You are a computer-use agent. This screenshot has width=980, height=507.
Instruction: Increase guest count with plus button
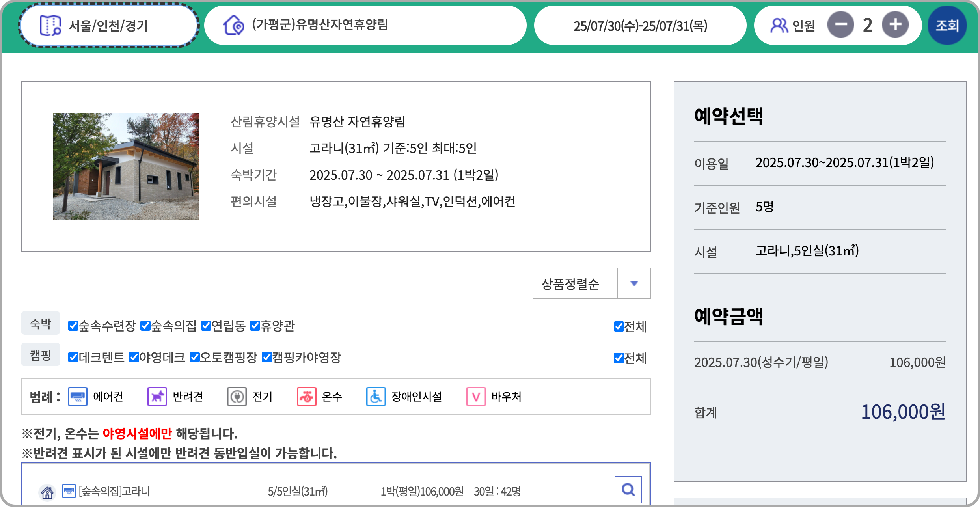coord(895,25)
